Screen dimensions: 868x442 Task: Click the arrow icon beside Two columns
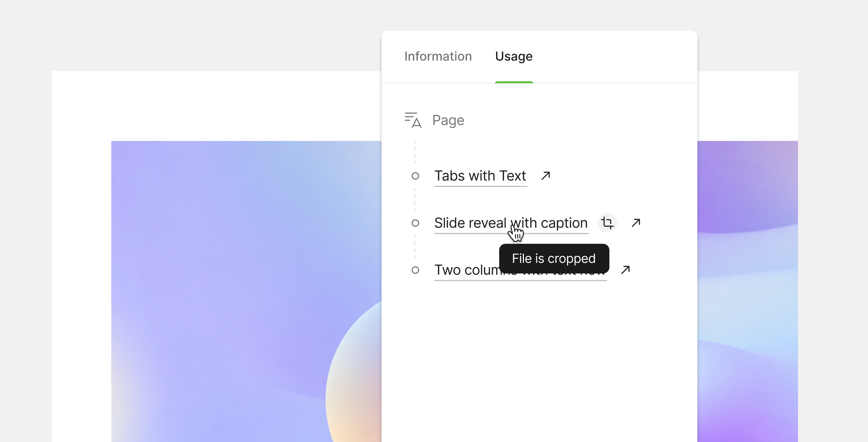(x=625, y=270)
